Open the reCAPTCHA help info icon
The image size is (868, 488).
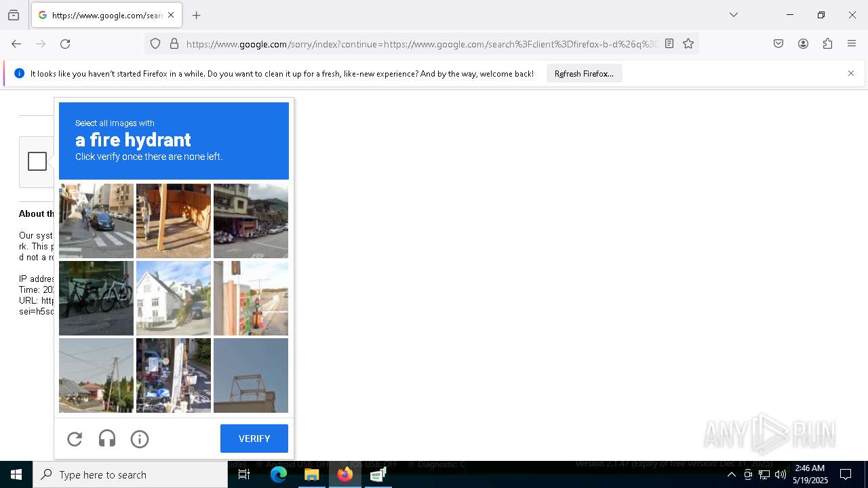140,439
